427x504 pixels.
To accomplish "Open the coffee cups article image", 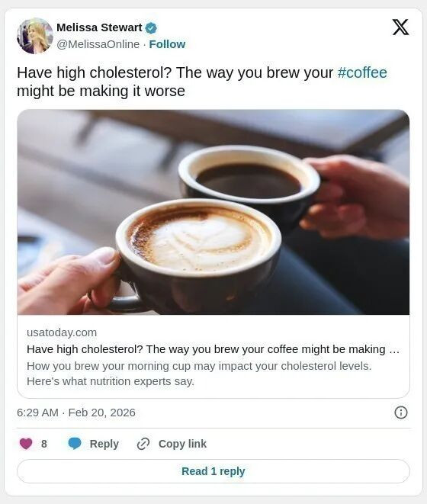I will pyautogui.click(x=213, y=212).
